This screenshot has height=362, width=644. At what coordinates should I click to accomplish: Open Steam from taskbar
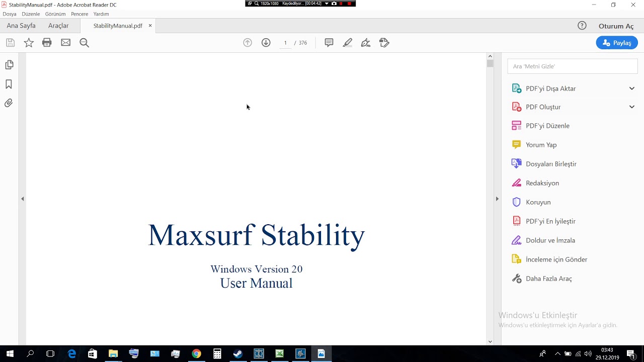point(237,354)
